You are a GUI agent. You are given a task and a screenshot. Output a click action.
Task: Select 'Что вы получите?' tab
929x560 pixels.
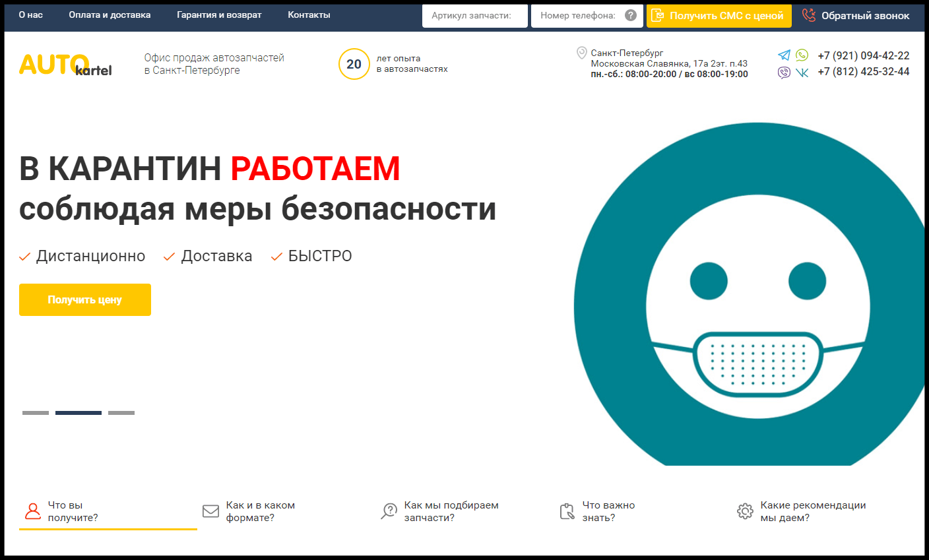[x=73, y=511]
